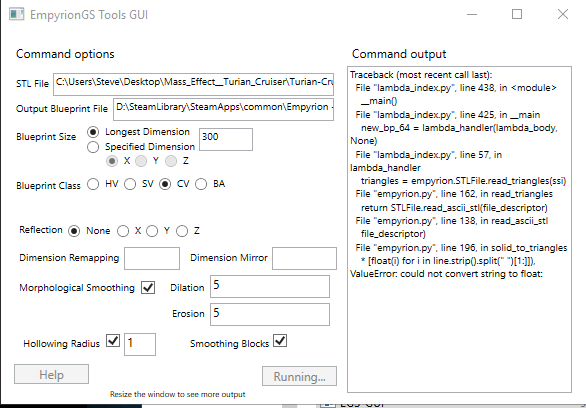Choose CV blueprint class
The width and height of the screenshot is (586, 408).
coord(165,184)
